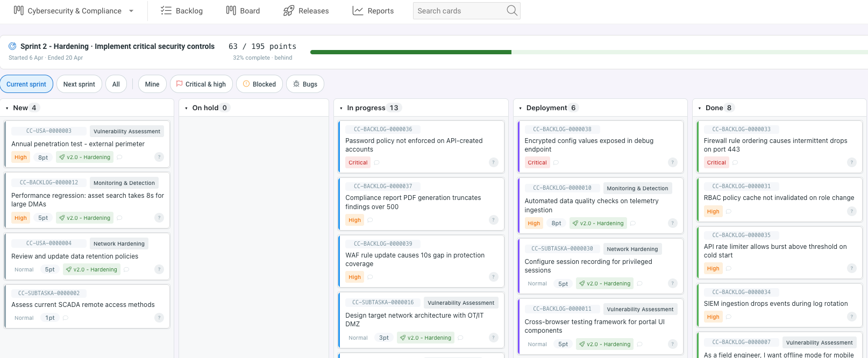Click comment icon on Performance regression card

(x=119, y=218)
